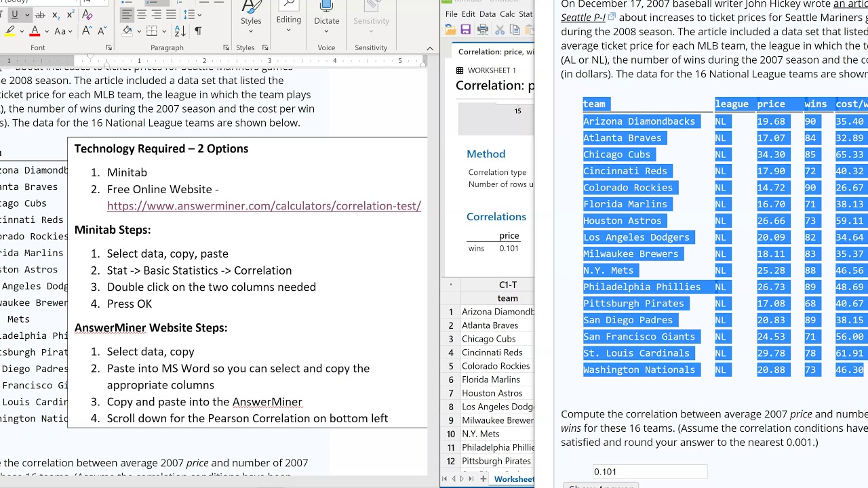Print from the Minitab toolbar
Image resolution: width=868 pixels, height=488 pixels.
pos(483,29)
